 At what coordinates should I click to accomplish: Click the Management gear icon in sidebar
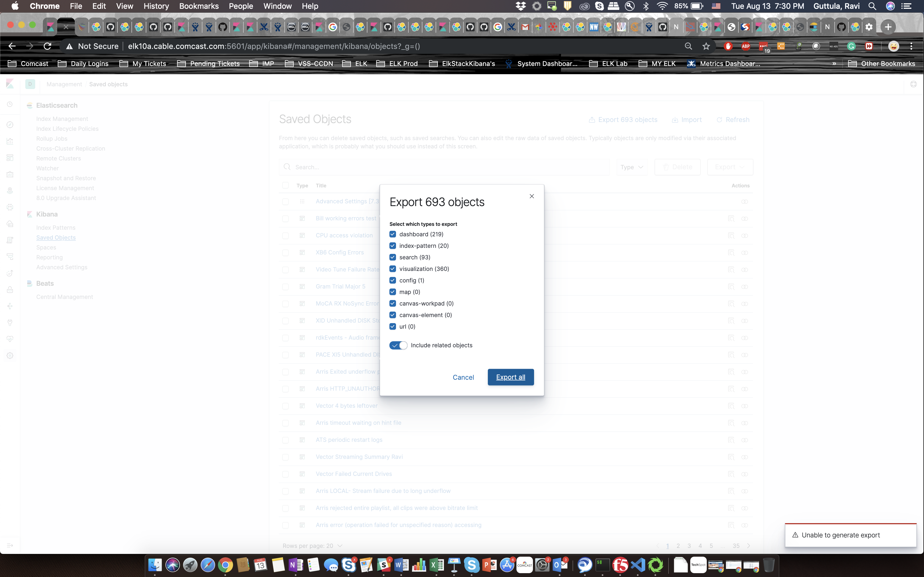pos(10,356)
